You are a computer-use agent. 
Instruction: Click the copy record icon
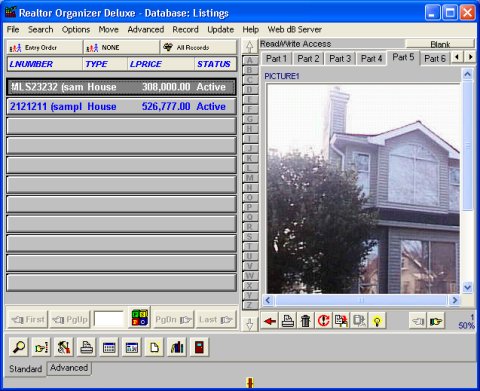(341, 321)
